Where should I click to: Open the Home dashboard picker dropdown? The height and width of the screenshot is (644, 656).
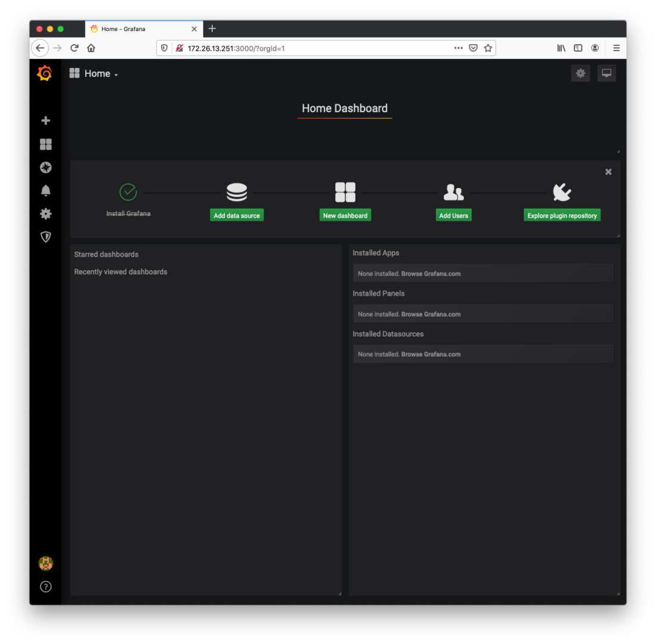click(94, 73)
